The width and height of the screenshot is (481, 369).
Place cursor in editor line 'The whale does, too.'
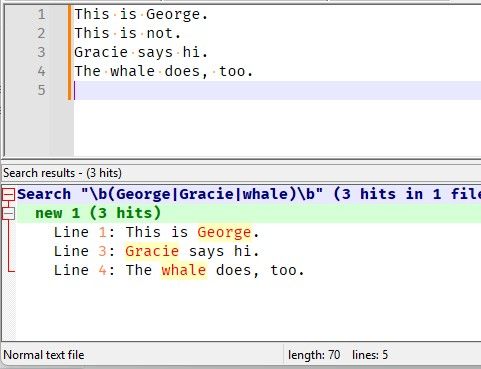coord(164,71)
